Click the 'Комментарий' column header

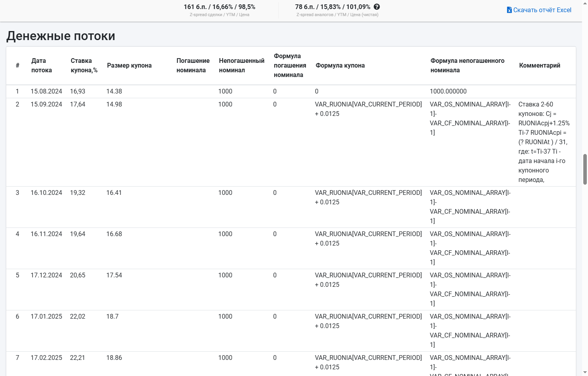539,66
